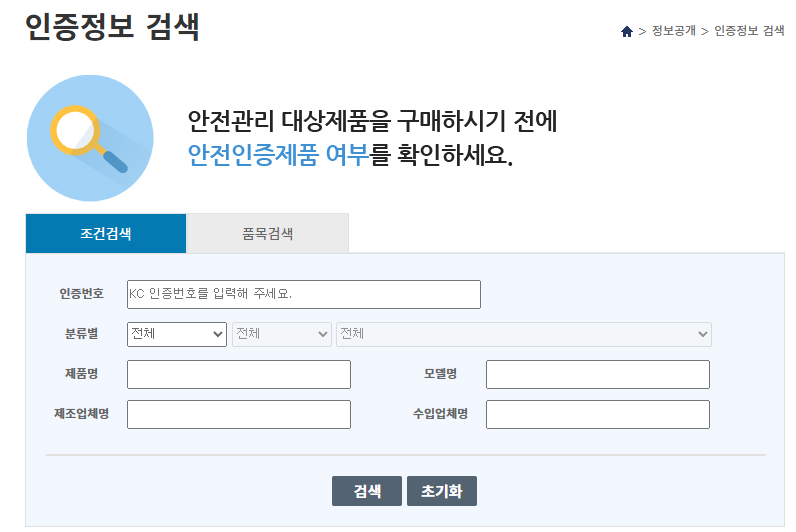Click the magnifying glass illustration
This screenshot has width=796, height=532.
90,138
